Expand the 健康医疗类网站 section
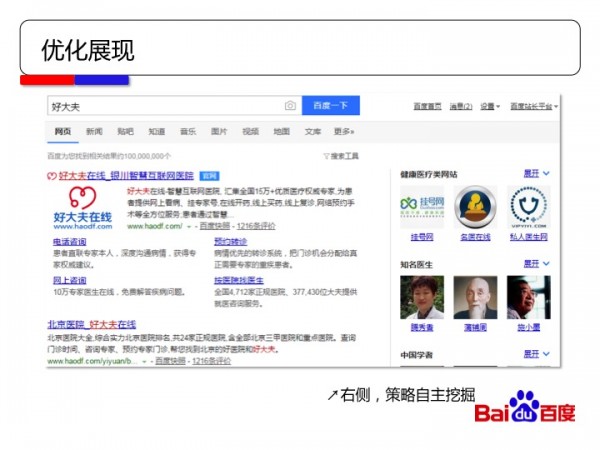This screenshot has width=600, height=450. click(x=537, y=173)
